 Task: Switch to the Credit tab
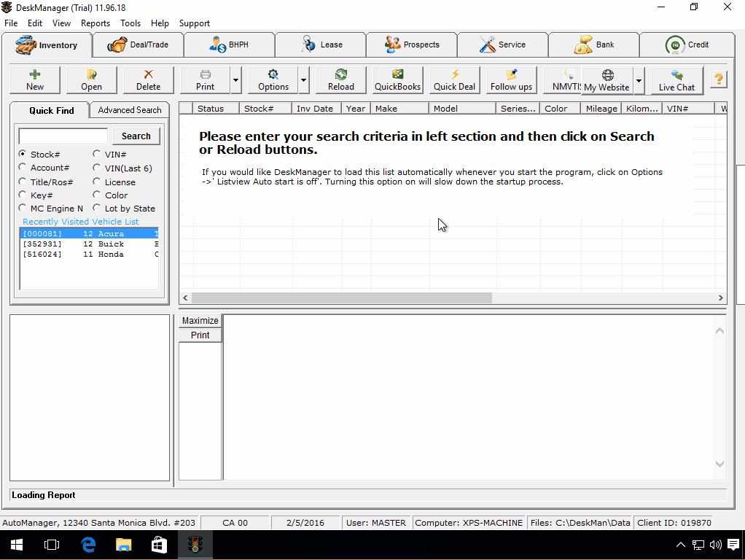point(687,44)
